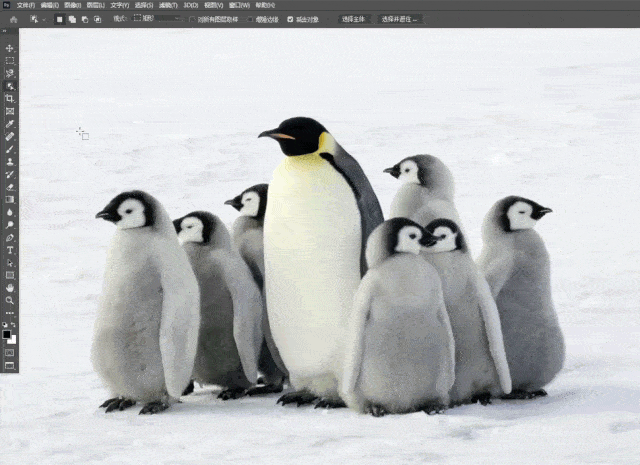This screenshot has height=465, width=640.
Task: Go to the Home screen icon
Action: tap(13, 20)
